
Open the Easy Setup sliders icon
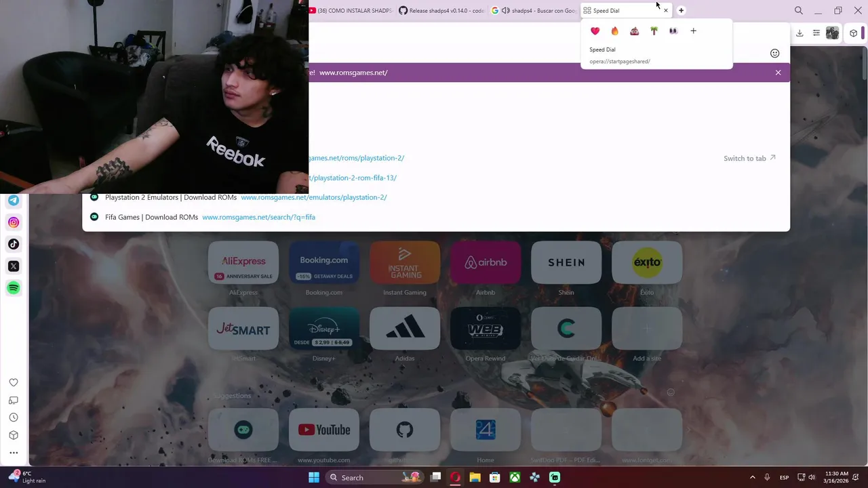(x=816, y=33)
